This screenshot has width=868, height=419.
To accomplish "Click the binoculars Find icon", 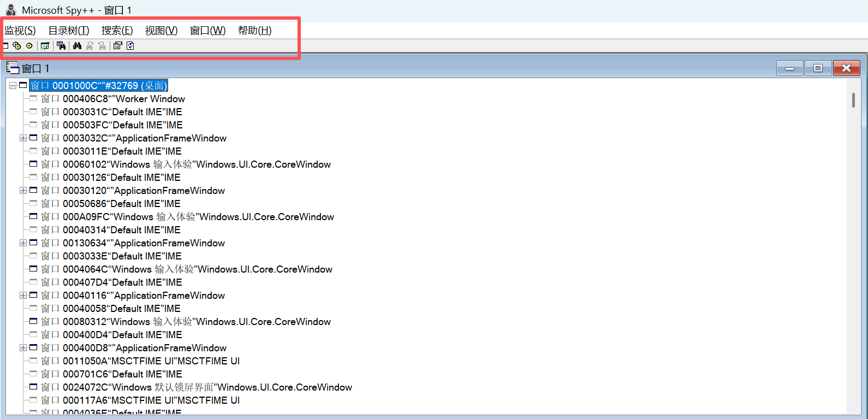I will [77, 46].
